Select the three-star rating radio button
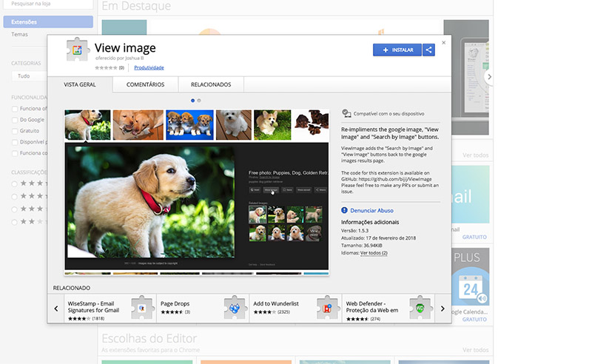Viewport: 592px width, 364px height. [x=14, y=209]
